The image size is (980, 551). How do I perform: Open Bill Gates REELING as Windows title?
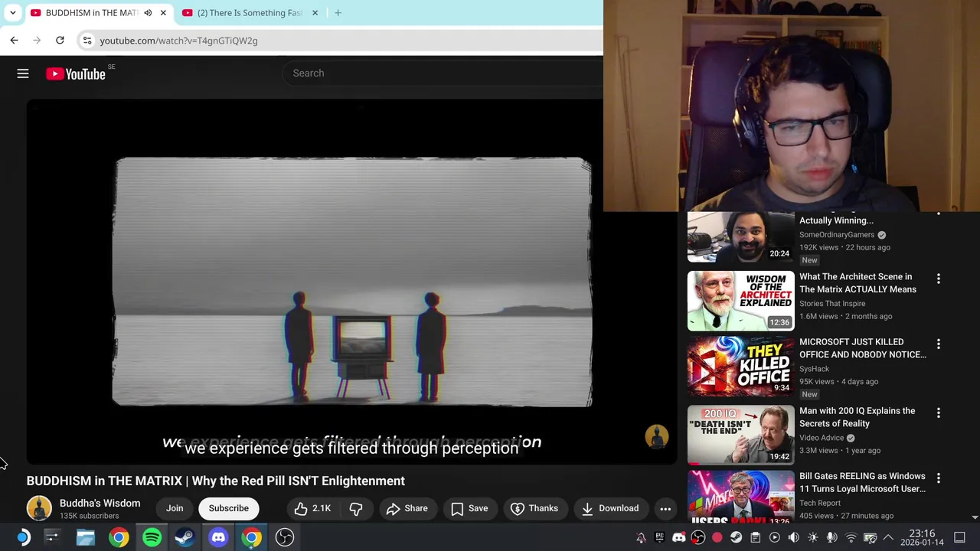click(x=861, y=482)
